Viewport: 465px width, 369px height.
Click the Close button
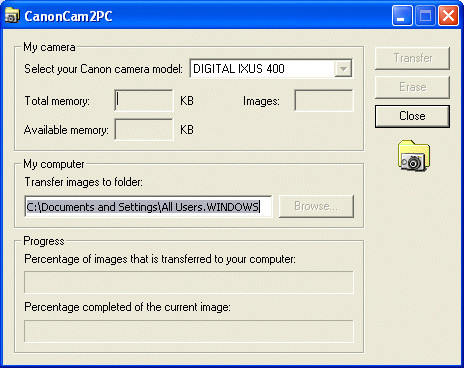(412, 116)
